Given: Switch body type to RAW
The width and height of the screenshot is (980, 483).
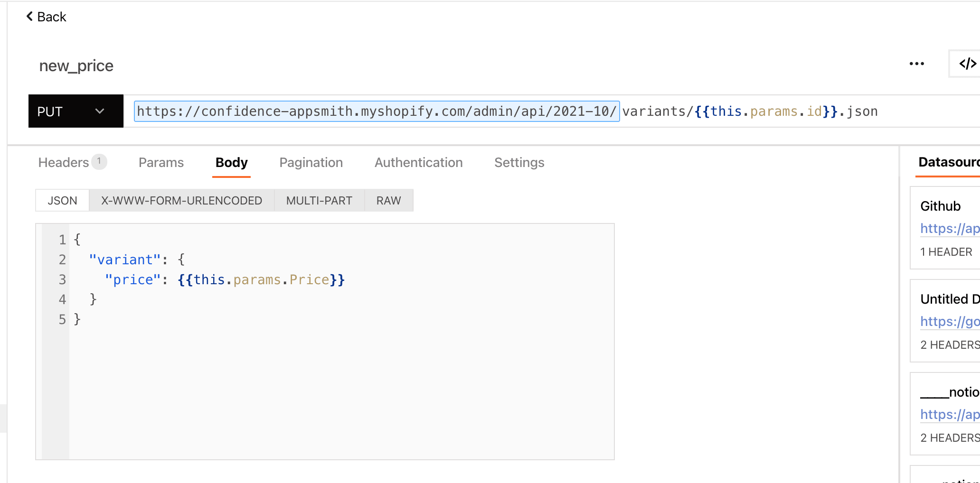Looking at the screenshot, I should [x=388, y=200].
